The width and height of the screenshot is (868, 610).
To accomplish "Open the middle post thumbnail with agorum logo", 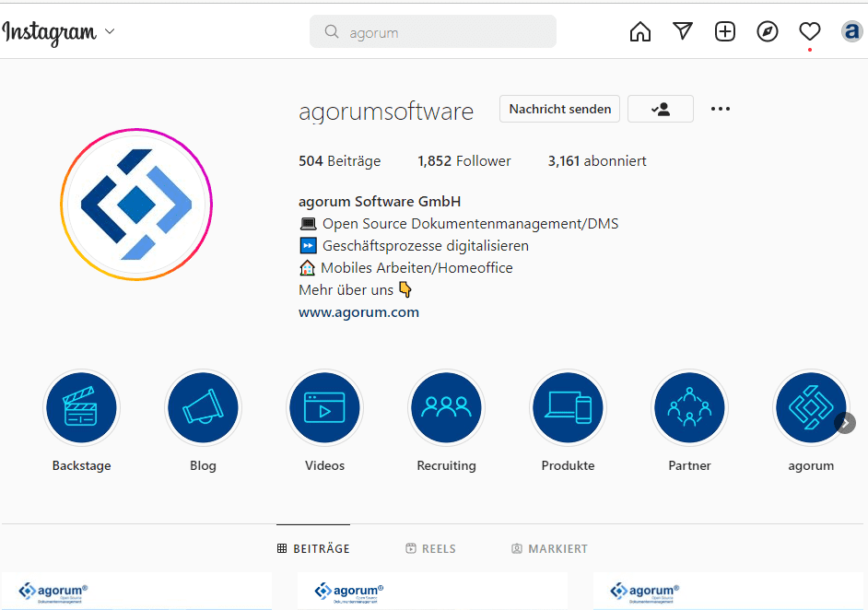I will click(x=433, y=592).
